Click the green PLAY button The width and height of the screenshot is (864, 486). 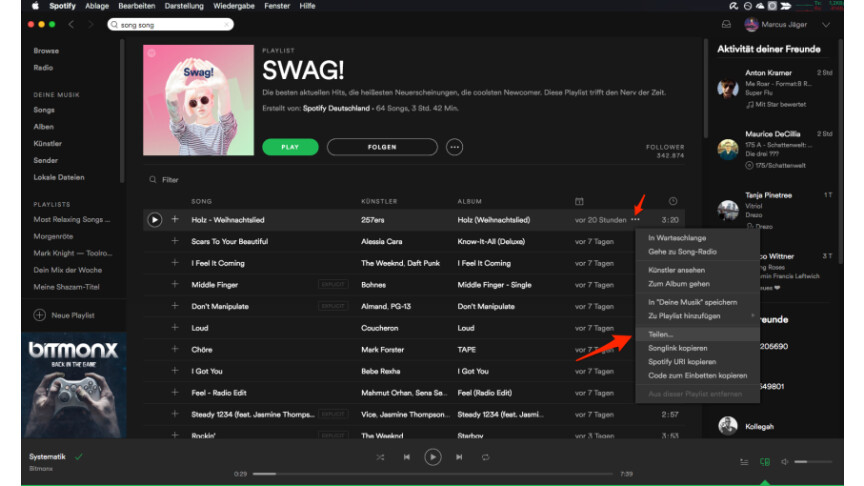click(290, 147)
